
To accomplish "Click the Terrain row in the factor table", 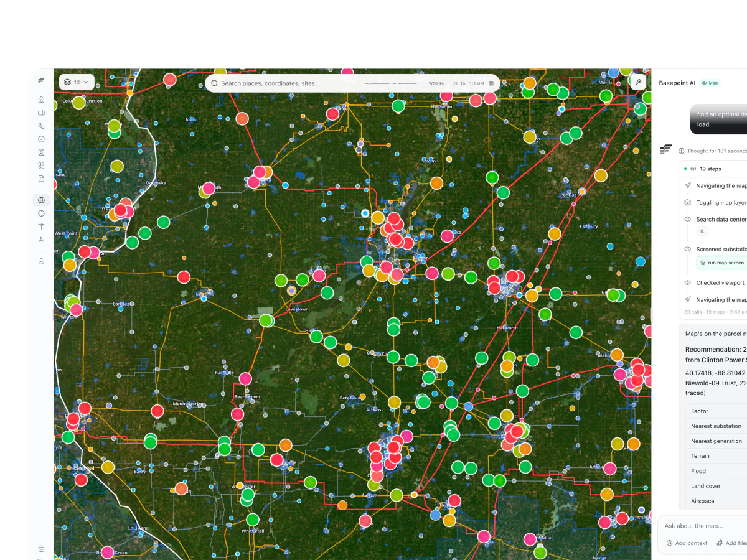I will pos(716,456).
